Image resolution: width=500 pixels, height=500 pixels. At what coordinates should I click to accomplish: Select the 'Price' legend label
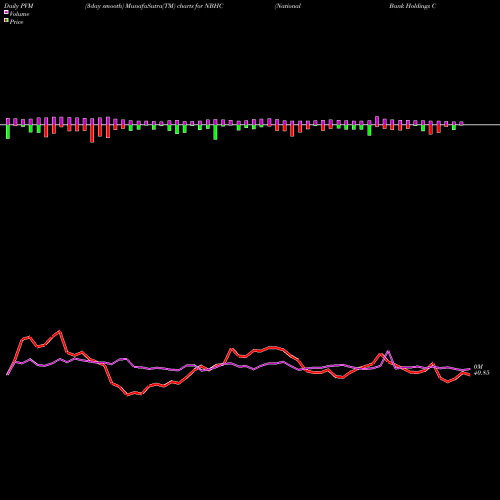coord(16,22)
